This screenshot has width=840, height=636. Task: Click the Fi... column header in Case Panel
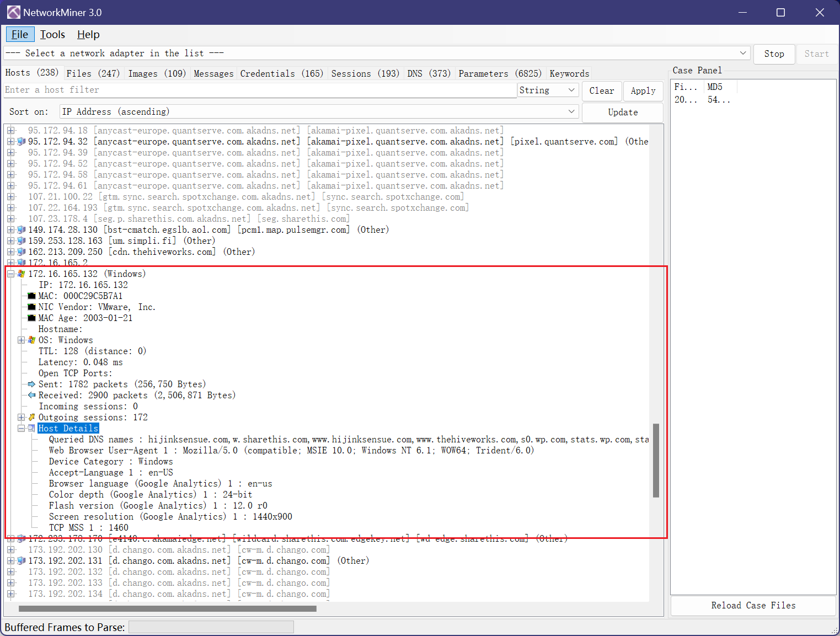(x=687, y=87)
